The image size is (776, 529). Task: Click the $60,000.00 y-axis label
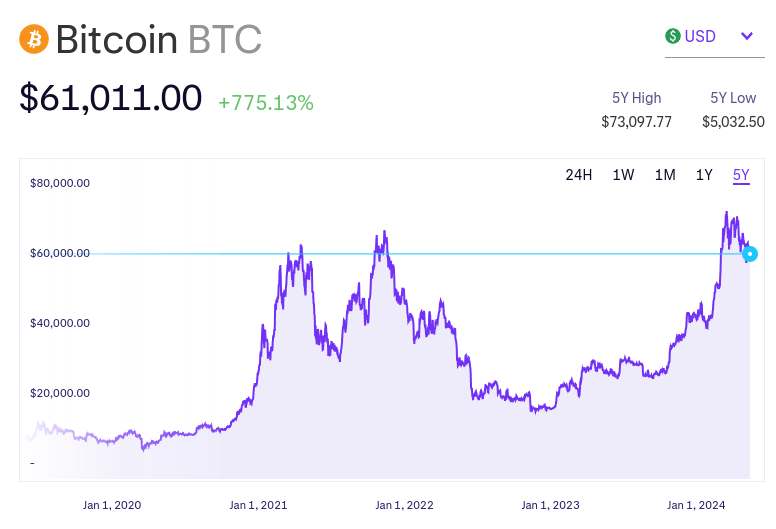click(60, 253)
